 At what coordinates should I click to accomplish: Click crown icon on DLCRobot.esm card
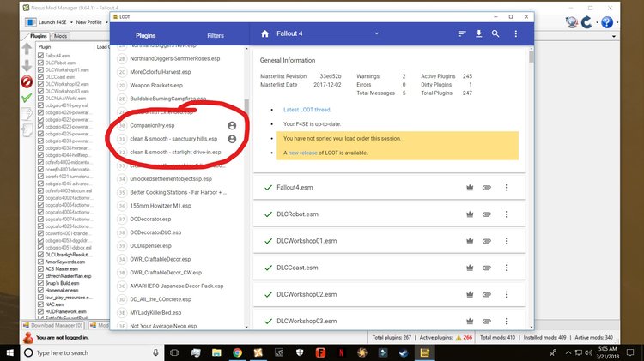coord(470,214)
